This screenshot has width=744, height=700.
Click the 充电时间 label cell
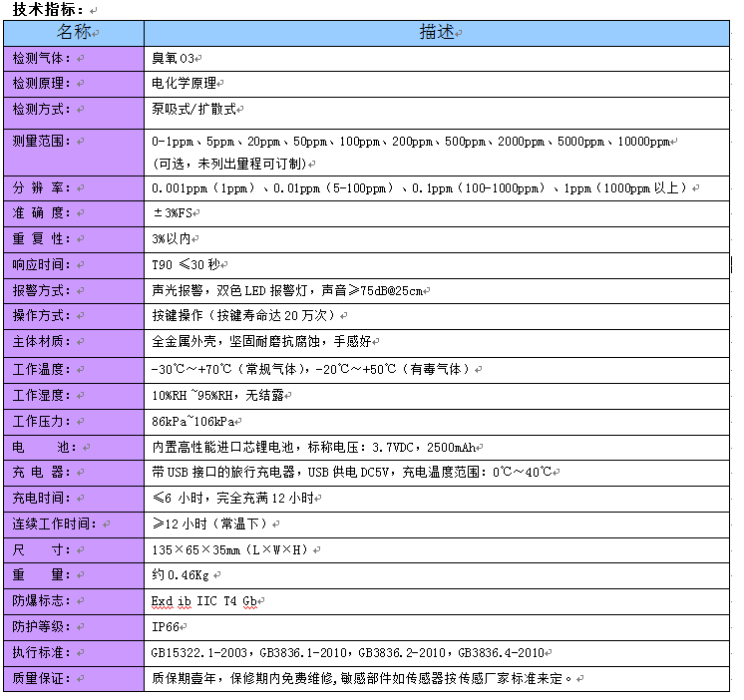tap(74, 499)
